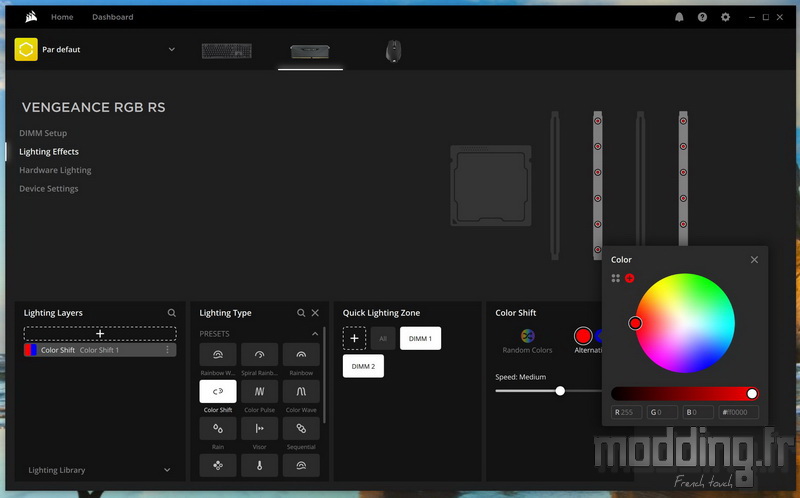800x498 pixels.
Task: Click the R 255 value field
Action: 626,412
